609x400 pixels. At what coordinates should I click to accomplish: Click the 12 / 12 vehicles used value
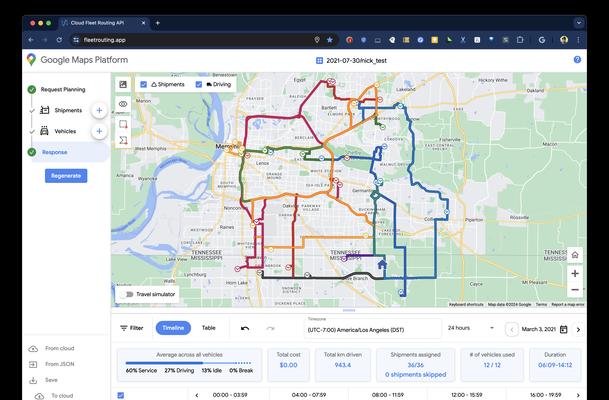(x=492, y=365)
